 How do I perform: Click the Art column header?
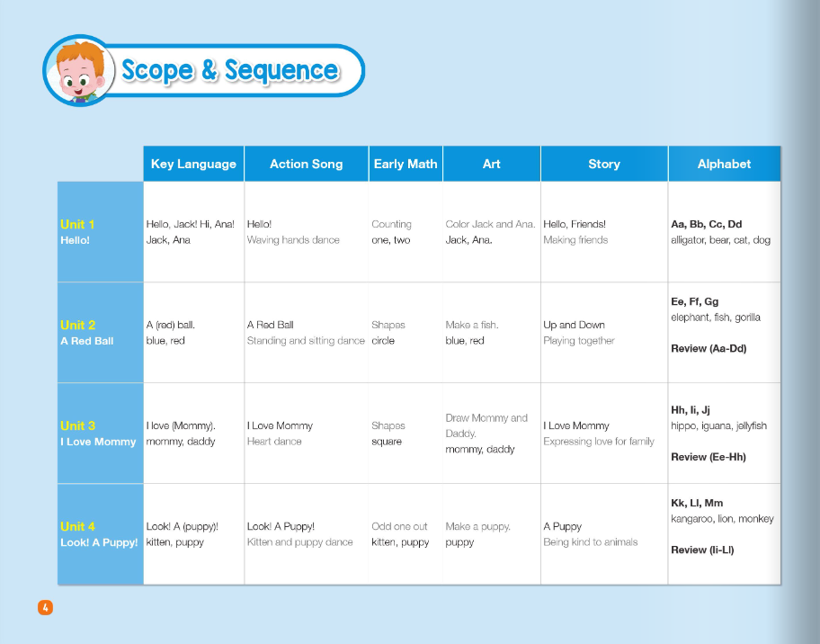pyautogui.click(x=491, y=164)
